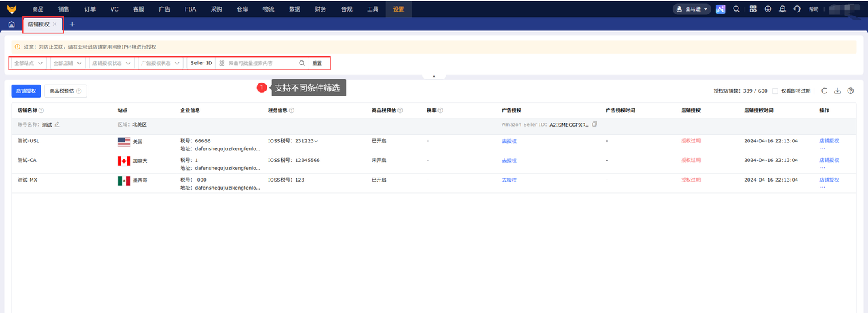Click 去授权 for 测试-USL

coord(509,141)
